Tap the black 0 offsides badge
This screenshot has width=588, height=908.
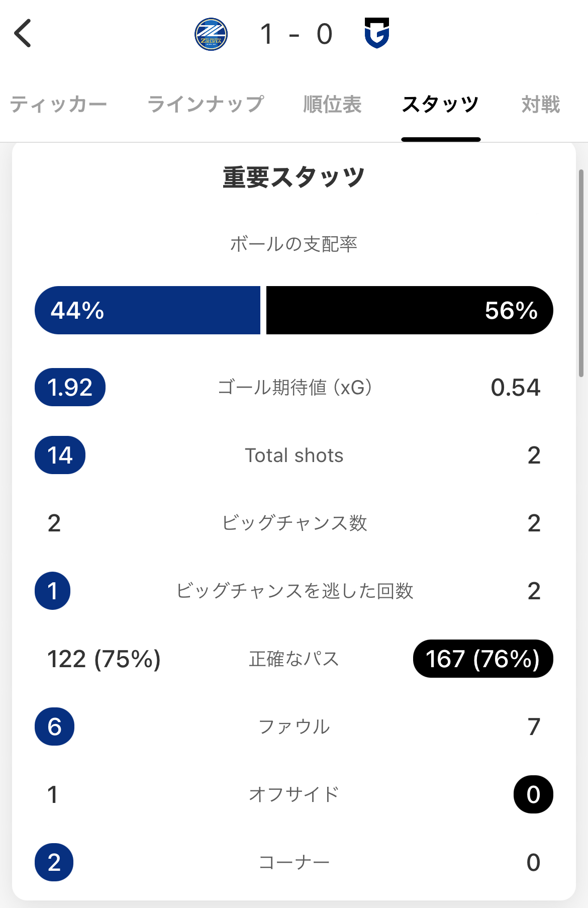pyautogui.click(x=533, y=794)
